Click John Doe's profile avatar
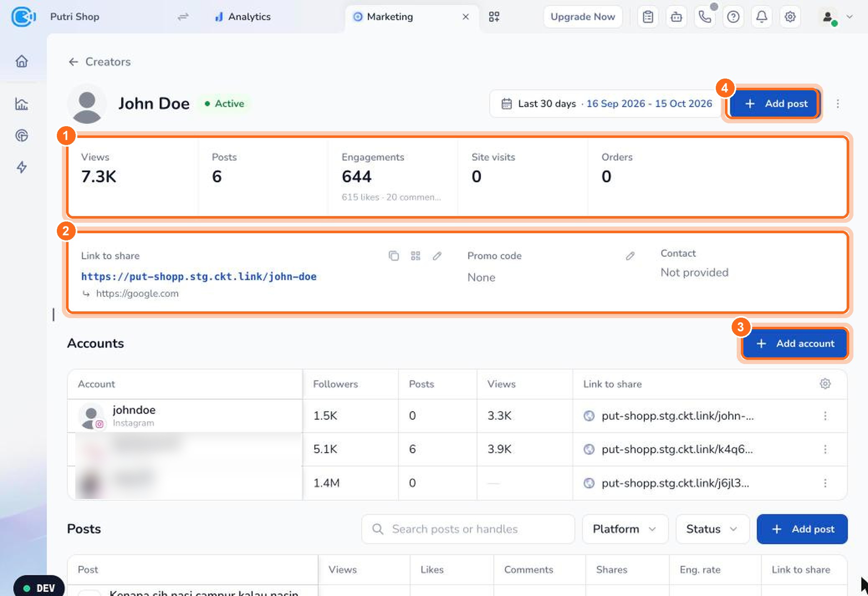The width and height of the screenshot is (868, 596). (87, 104)
